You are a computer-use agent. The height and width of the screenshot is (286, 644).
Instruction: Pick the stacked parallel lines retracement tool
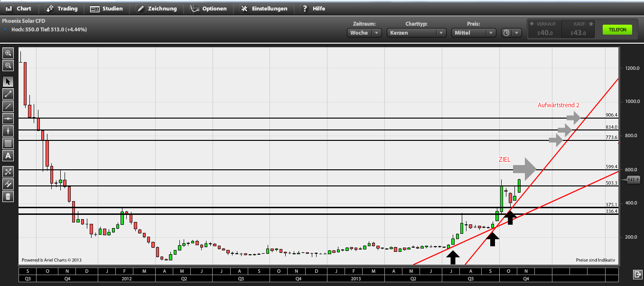coord(8,143)
